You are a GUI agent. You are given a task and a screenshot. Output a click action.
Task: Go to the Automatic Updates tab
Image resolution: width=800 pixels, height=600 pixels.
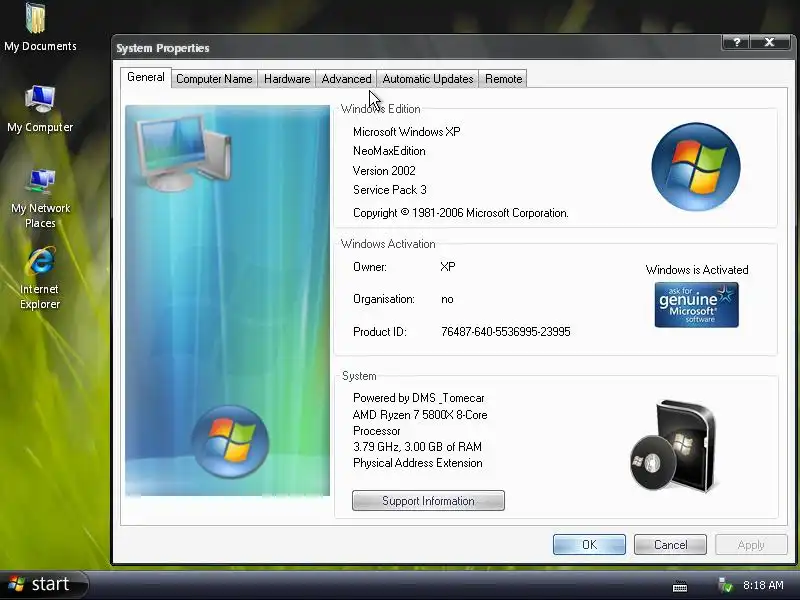428,79
